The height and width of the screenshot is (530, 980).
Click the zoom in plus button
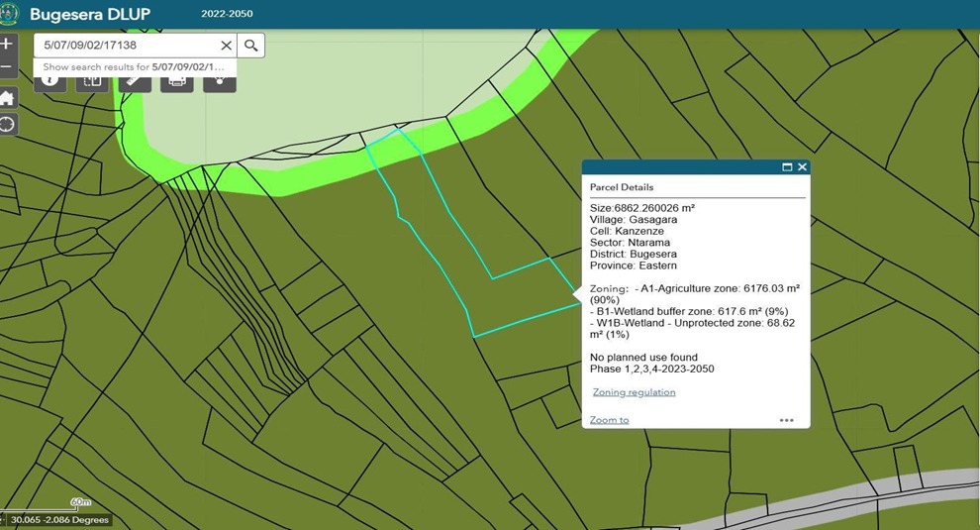[x=7, y=45]
